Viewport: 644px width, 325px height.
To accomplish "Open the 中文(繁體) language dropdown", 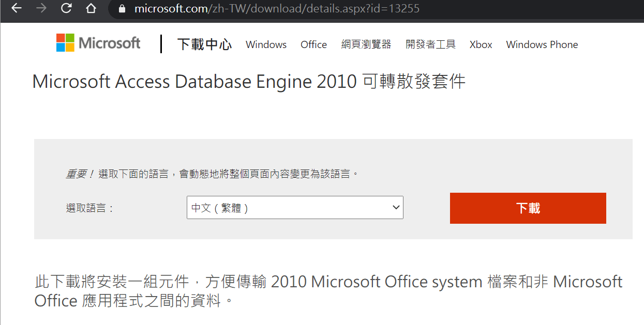I will point(295,208).
